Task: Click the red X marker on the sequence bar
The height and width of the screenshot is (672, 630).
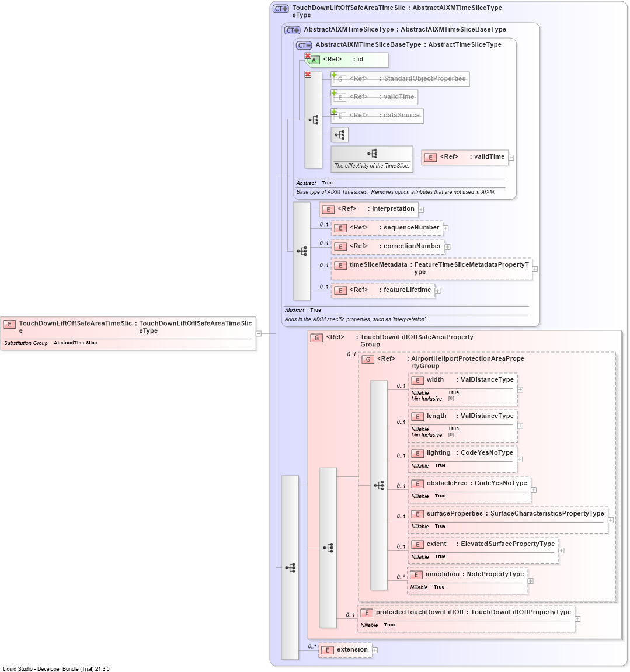Action: tap(308, 74)
